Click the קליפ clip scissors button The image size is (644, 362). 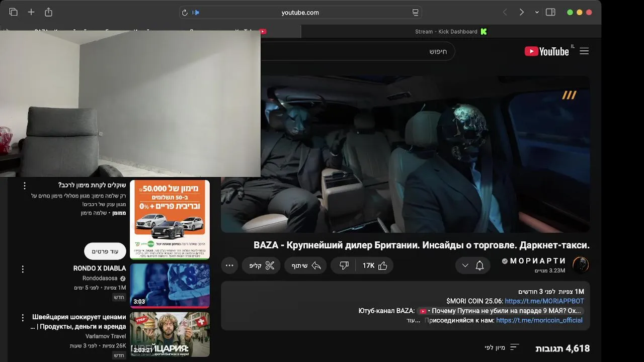click(x=262, y=265)
